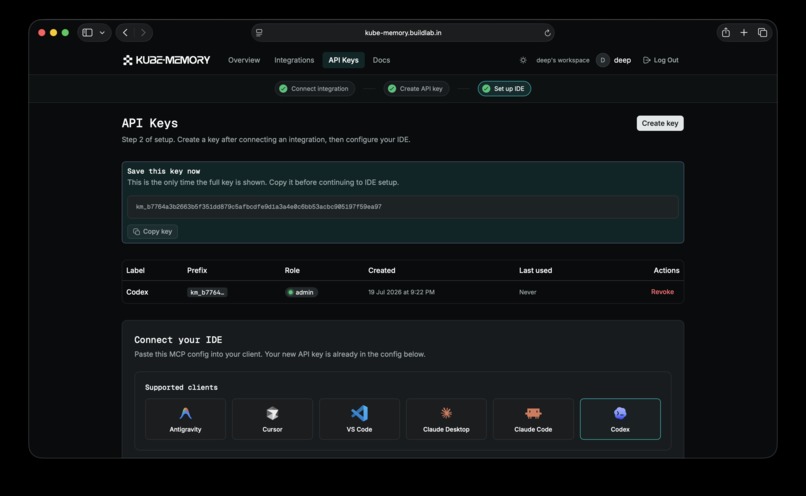
Task: Click the 'Actions' column header
Action: tap(666, 270)
